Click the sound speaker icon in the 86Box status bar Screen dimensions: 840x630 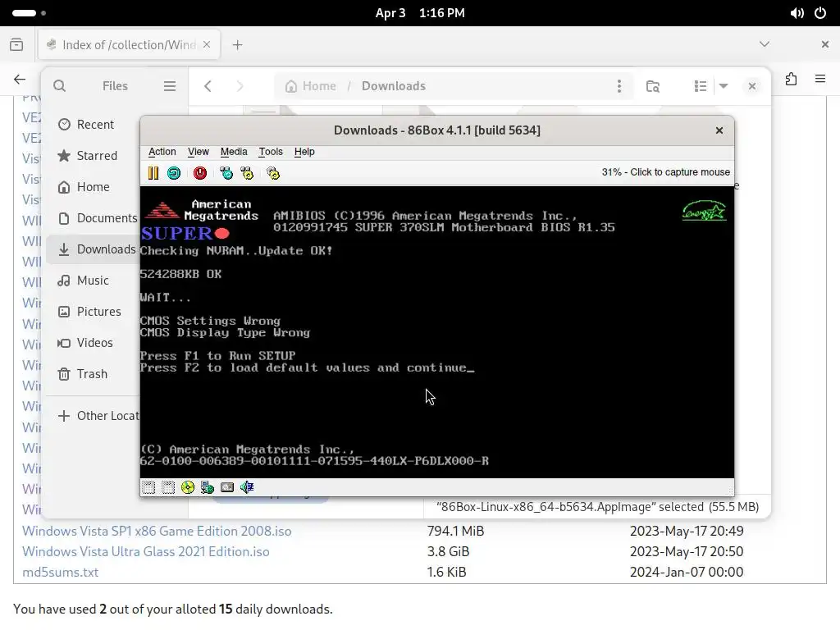pos(247,487)
